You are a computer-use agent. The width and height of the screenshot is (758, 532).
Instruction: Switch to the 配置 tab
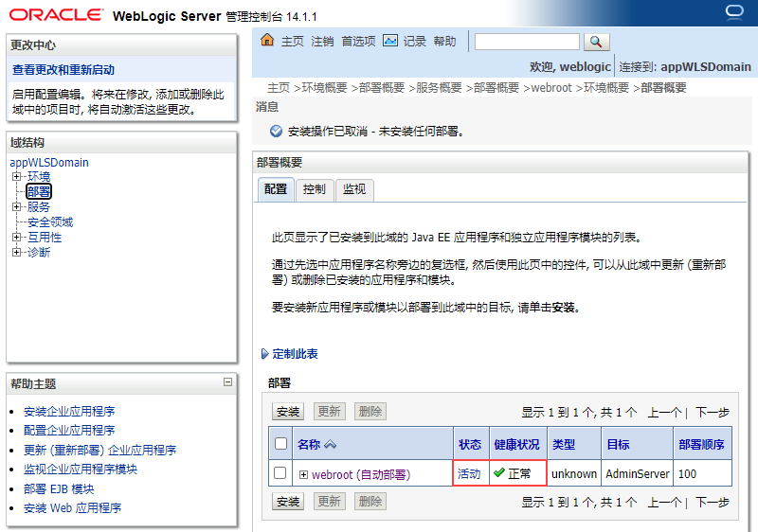click(x=276, y=189)
